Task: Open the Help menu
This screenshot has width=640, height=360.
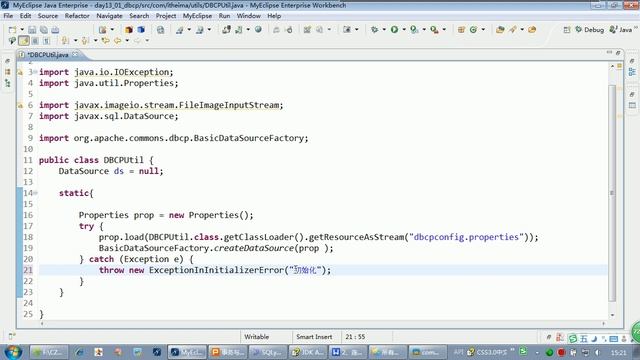Action: [274, 16]
